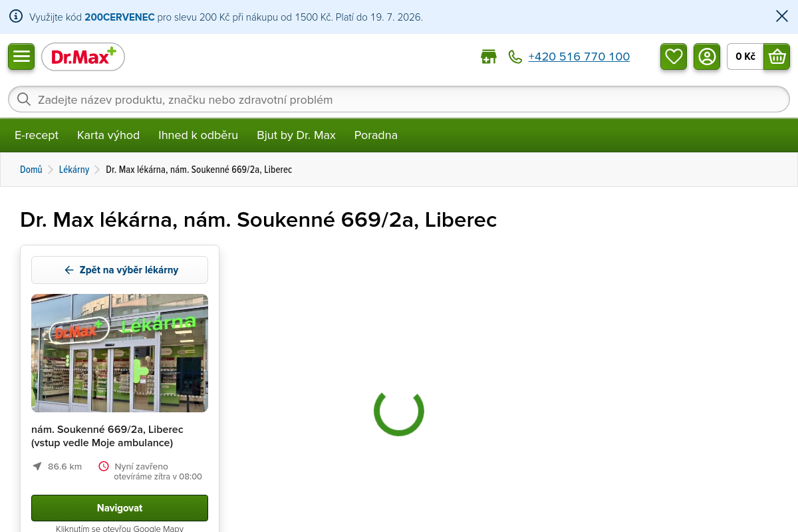Click the green phone handset icon

515,57
